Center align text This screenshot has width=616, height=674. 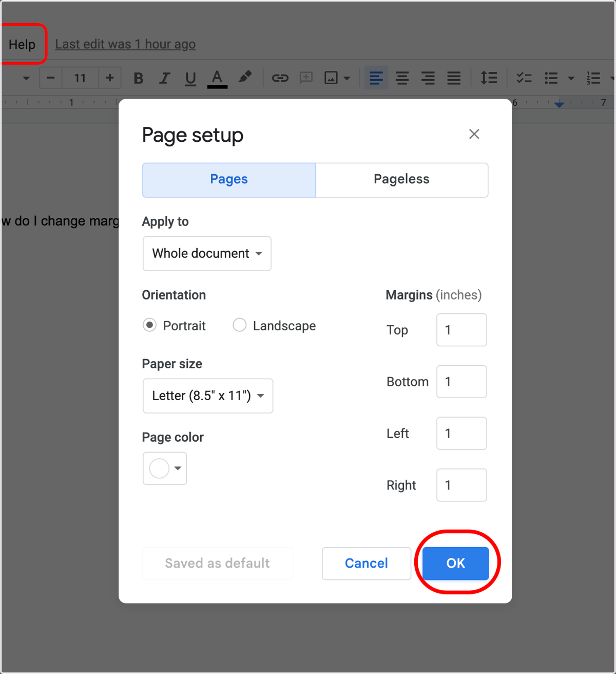(x=402, y=78)
